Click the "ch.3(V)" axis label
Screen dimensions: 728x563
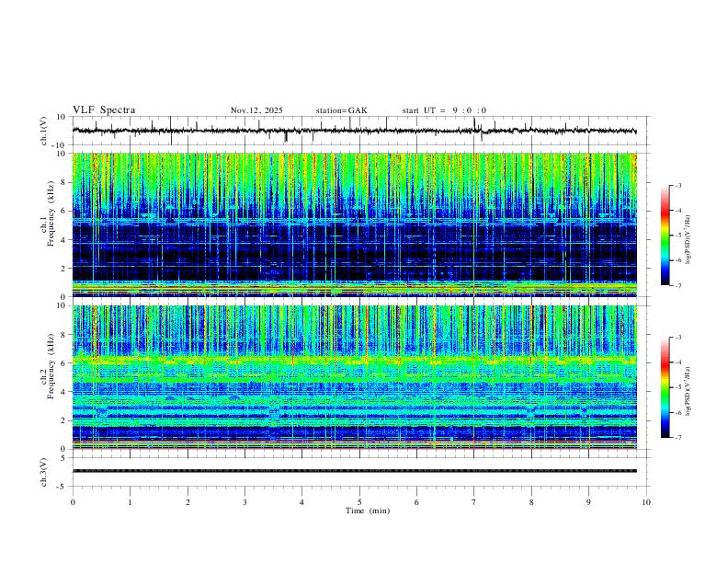44,472
